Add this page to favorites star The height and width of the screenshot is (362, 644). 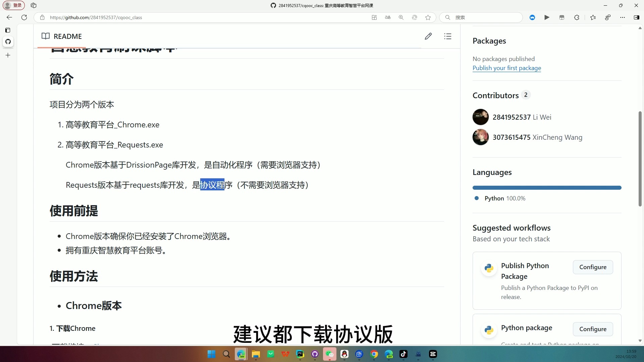pyautogui.click(x=428, y=17)
